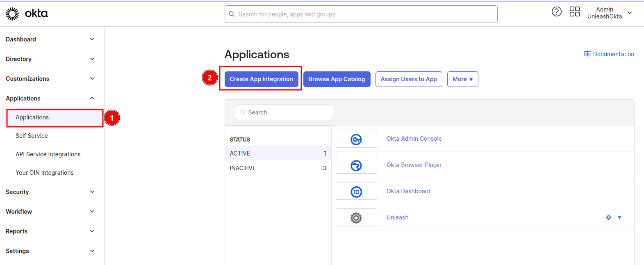Click the applications Search field
The width and height of the screenshot is (644, 265).
click(284, 112)
